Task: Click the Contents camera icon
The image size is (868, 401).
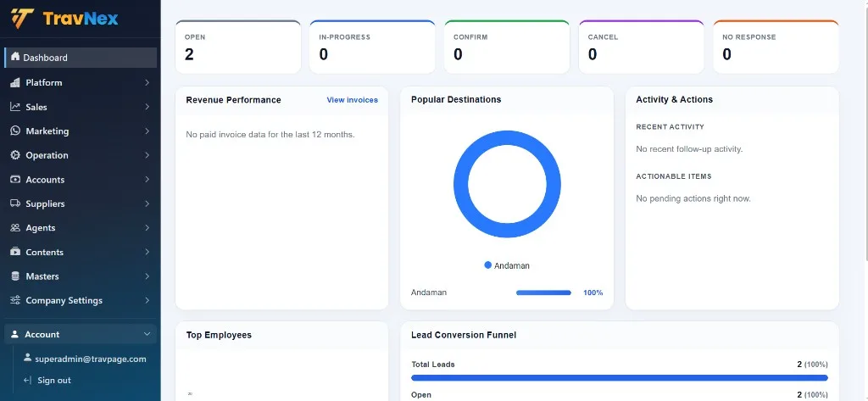Action: pyautogui.click(x=15, y=252)
